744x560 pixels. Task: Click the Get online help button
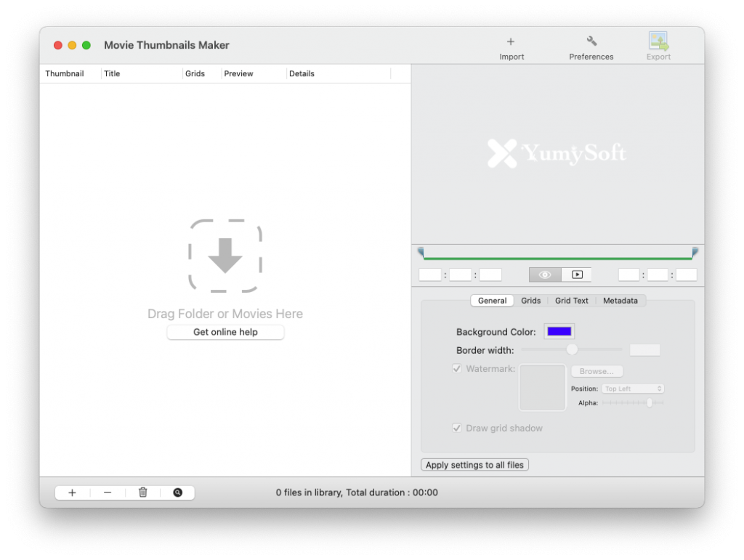point(225,332)
